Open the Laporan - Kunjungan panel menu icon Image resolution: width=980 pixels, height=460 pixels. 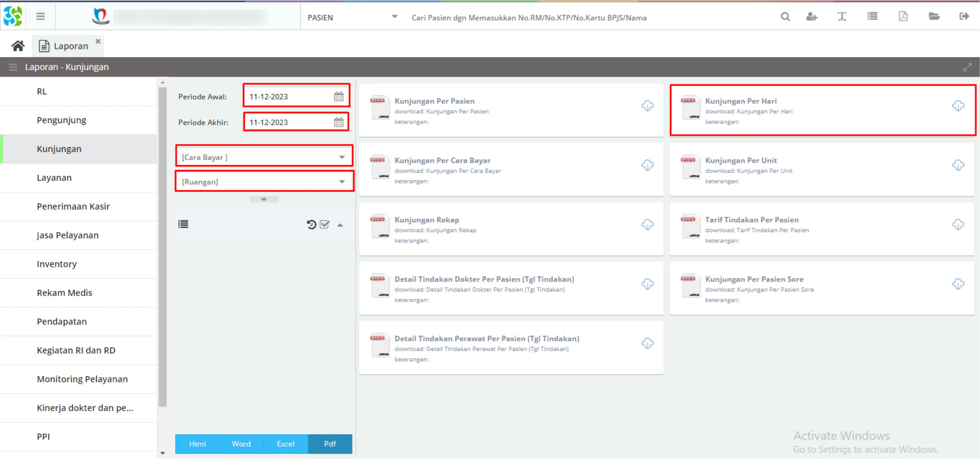[13, 67]
